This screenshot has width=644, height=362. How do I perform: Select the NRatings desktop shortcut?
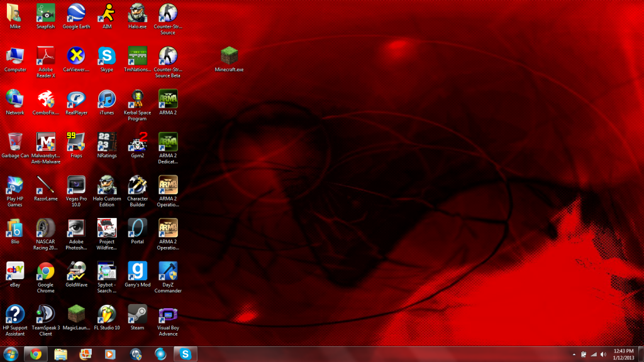click(x=107, y=146)
